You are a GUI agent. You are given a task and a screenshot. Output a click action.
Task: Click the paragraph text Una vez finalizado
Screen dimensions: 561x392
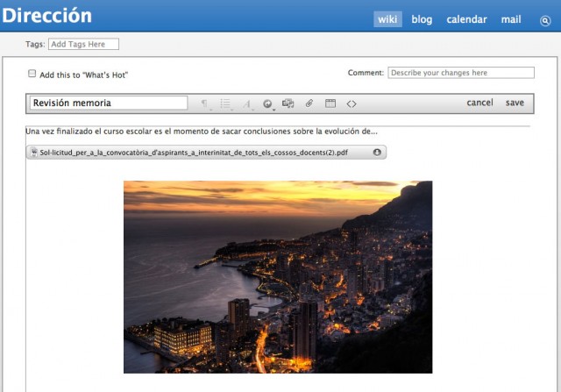pyautogui.click(x=202, y=132)
